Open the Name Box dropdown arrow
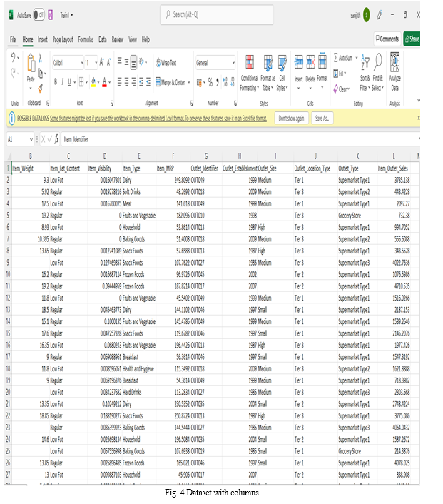 [31, 139]
